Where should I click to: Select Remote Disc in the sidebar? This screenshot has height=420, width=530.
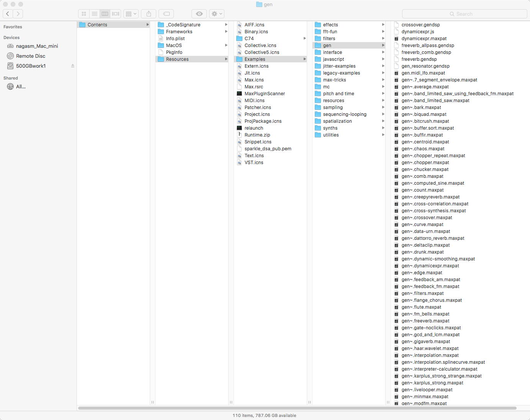pos(31,56)
